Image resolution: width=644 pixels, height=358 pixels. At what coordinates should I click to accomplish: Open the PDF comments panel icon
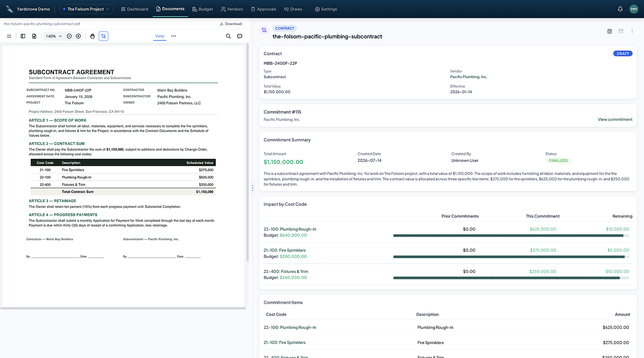point(240,36)
